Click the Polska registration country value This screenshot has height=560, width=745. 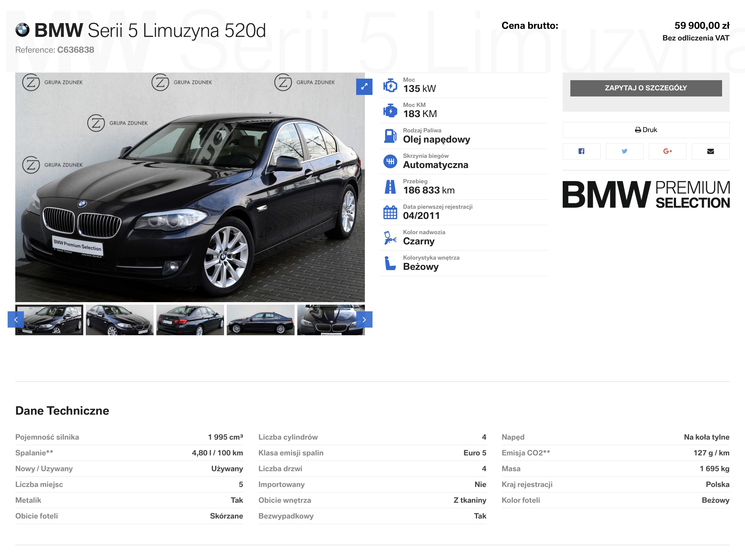pos(718,485)
